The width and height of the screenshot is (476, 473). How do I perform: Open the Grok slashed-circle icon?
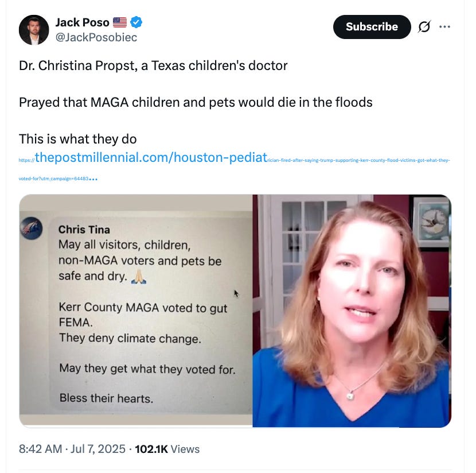click(424, 27)
